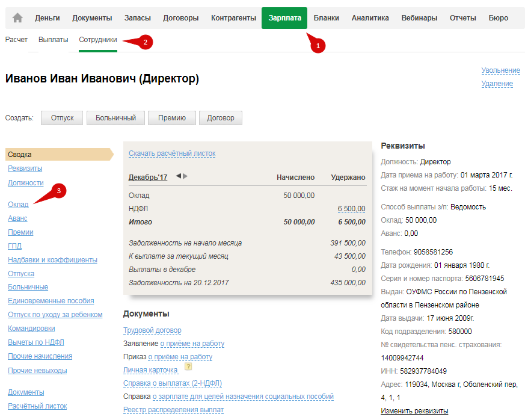Image resolution: width=528 pixels, height=420 pixels.
Task: Open the Аналитика menu
Action: point(370,18)
